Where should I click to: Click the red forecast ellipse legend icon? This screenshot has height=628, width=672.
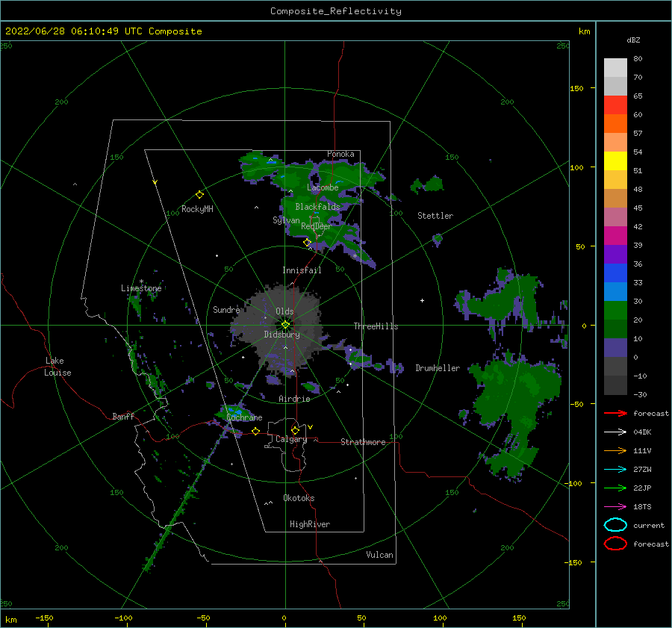[x=615, y=544]
